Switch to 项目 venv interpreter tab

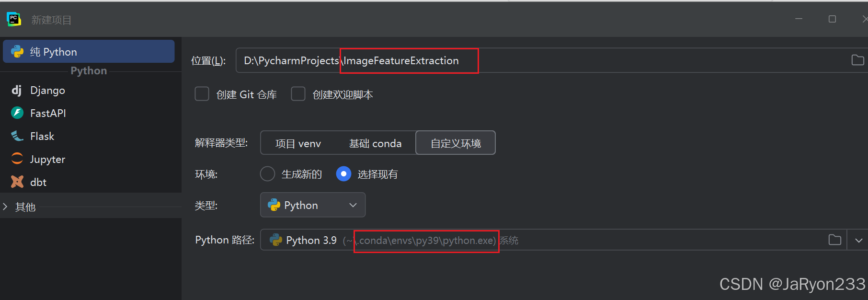pyautogui.click(x=298, y=143)
